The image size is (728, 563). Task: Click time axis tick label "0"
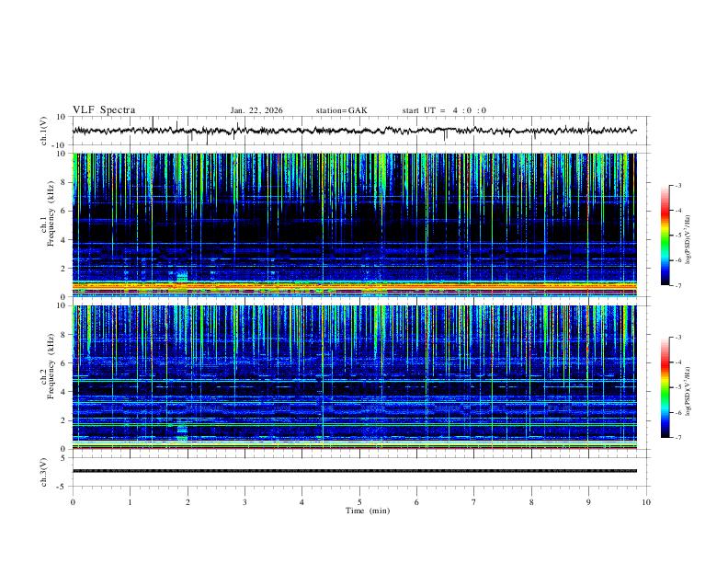pos(73,502)
